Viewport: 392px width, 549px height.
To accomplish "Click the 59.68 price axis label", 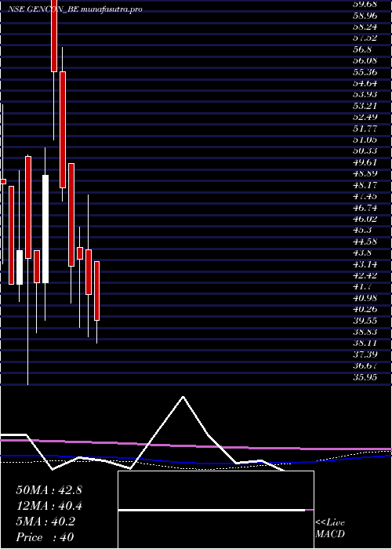I will [364, 4].
